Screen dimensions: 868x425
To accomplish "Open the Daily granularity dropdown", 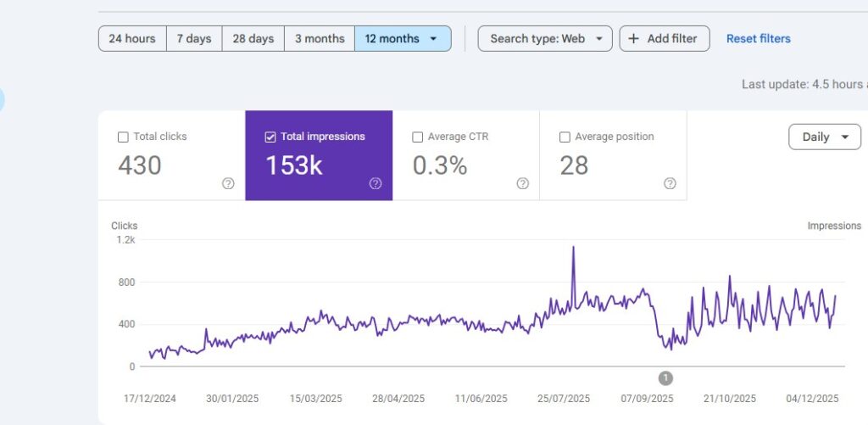I will 825,137.
